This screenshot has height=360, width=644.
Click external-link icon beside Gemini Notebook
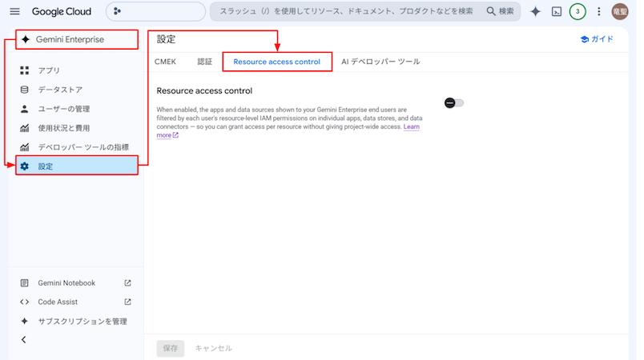127,283
